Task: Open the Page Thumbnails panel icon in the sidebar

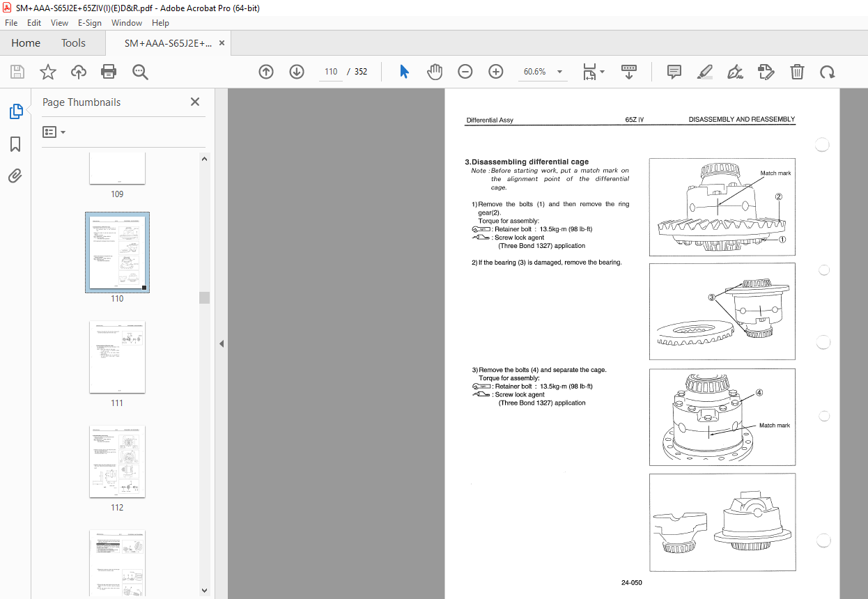Action: coord(15,111)
